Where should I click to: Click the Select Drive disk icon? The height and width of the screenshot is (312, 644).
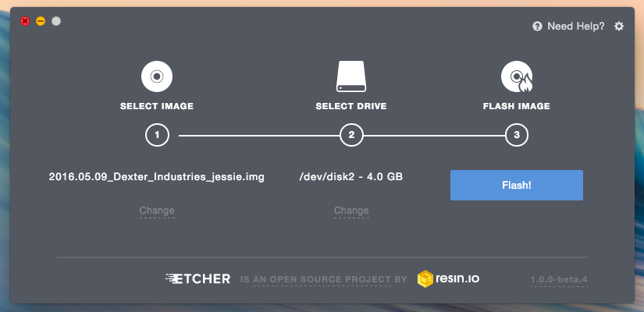351,76
